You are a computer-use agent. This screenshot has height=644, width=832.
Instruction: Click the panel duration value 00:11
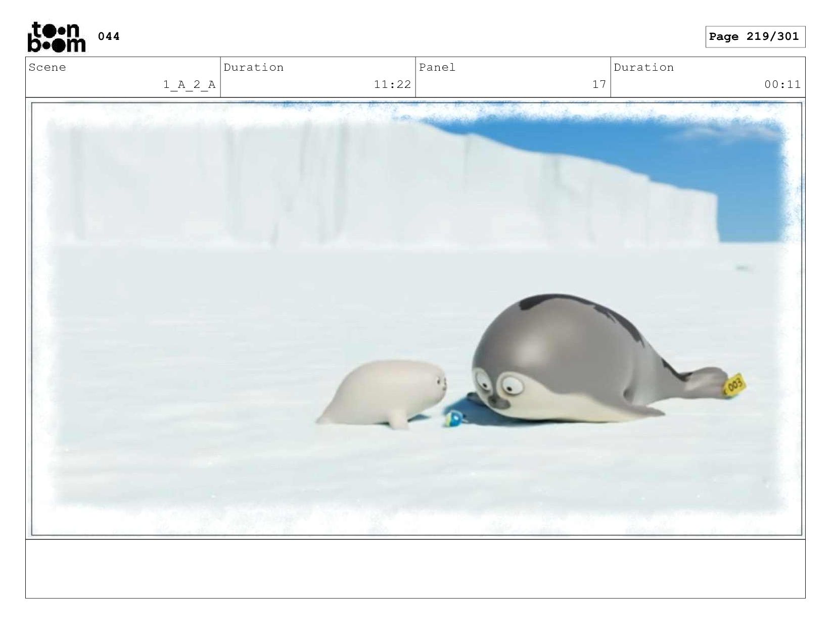pos(782,84)
